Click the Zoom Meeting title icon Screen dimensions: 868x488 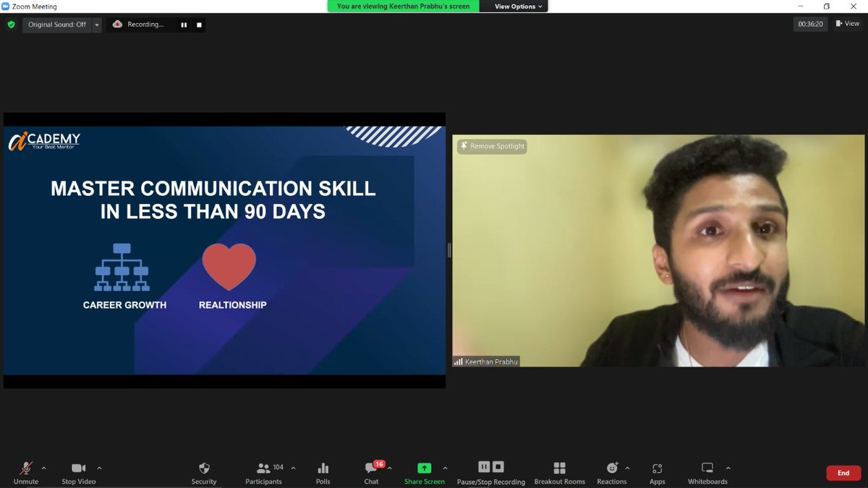tap(6, 6)
